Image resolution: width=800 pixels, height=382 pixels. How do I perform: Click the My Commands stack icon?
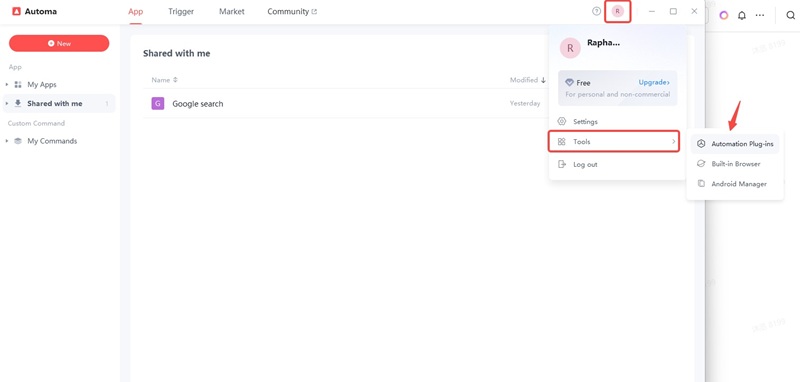pos(18,141)
